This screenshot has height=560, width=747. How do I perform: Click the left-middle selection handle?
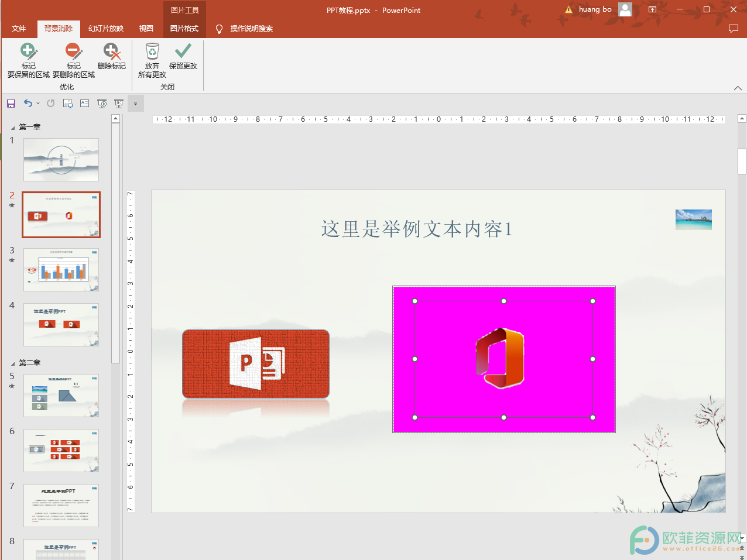click(415, 359)
